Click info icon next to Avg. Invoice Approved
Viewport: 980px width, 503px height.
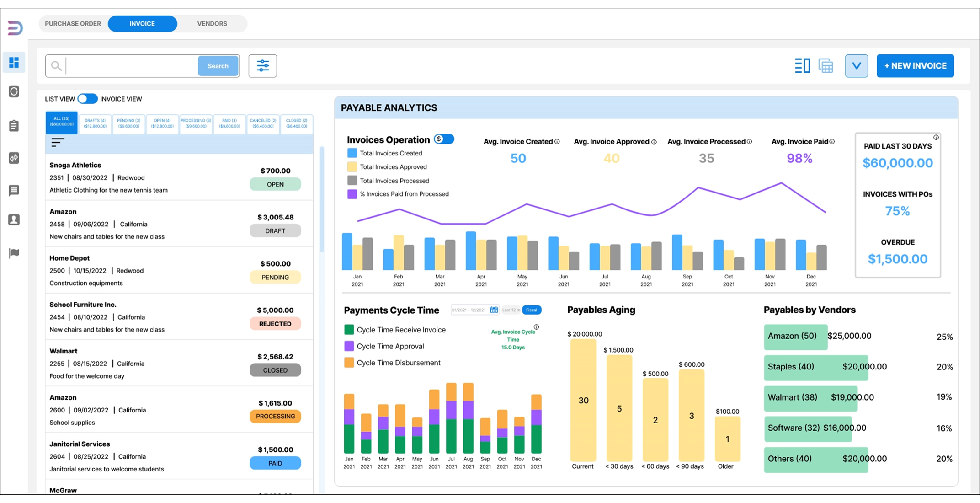point(654,142)
